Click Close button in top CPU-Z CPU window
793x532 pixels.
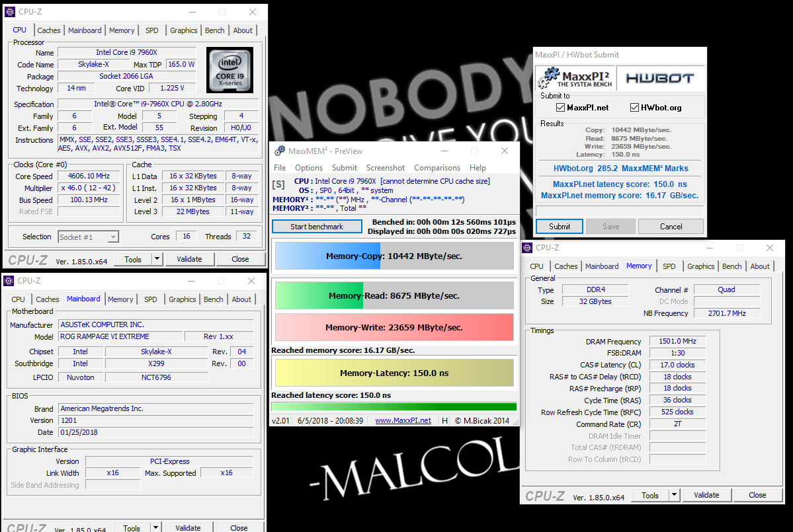(240, 259)
